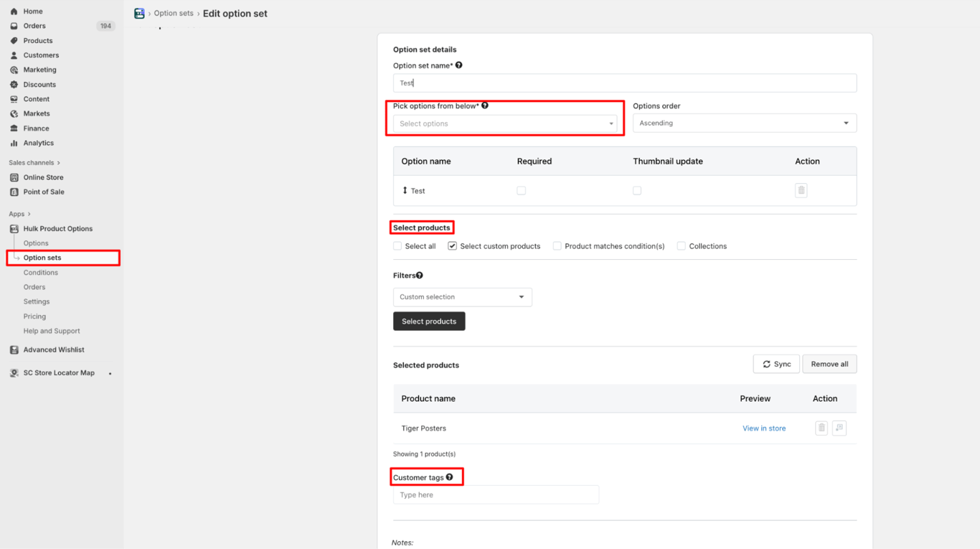This screenshot has width=980, height=549.
Task: Click the black Select products button
Action: coord(429,322)
